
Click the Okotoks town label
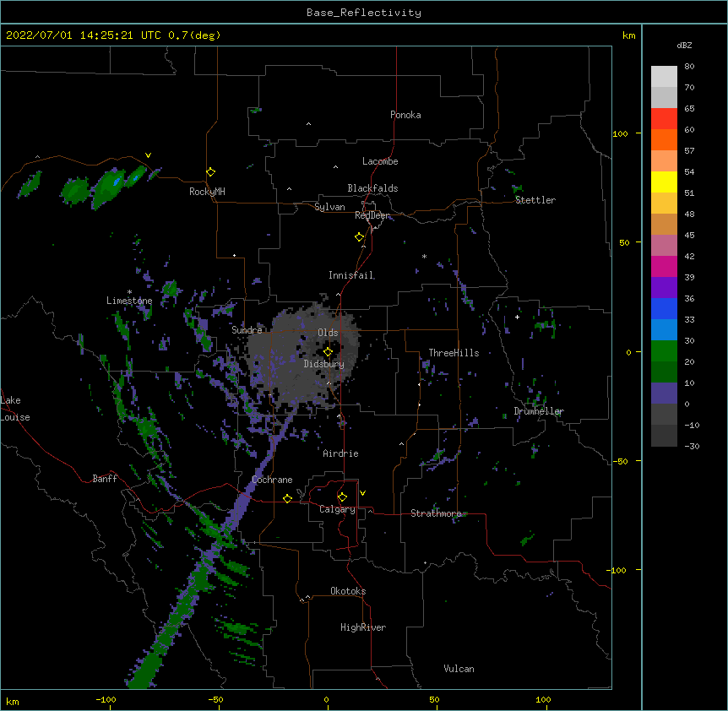pyautogui.click(x=348, y=591)
